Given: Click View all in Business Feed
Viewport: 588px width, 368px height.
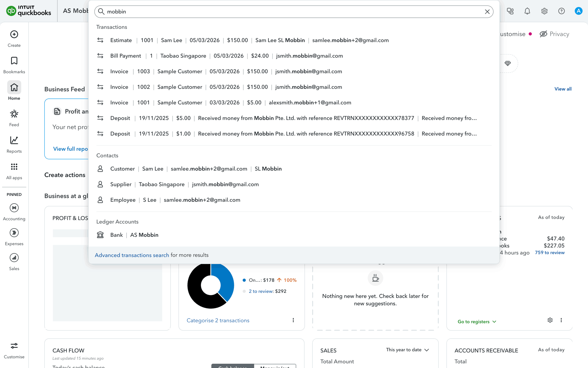Looking at the screenshot, I should (x=563, y=89).
